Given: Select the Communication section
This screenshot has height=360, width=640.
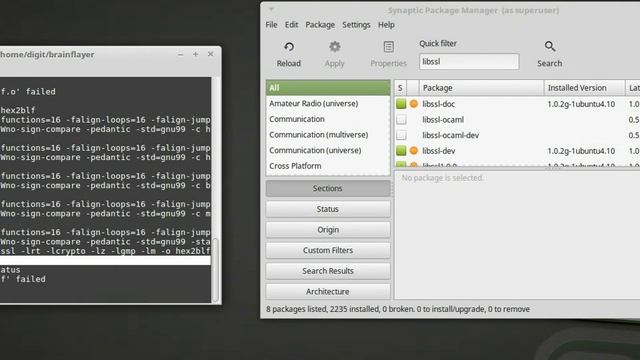Looking at the screenshot, I should 328,119.
